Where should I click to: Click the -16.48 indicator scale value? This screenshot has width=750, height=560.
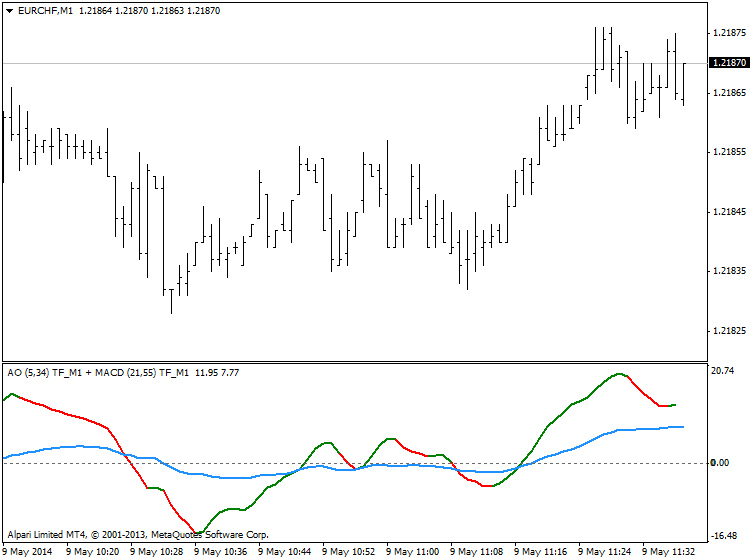click(x=724, y=535)
